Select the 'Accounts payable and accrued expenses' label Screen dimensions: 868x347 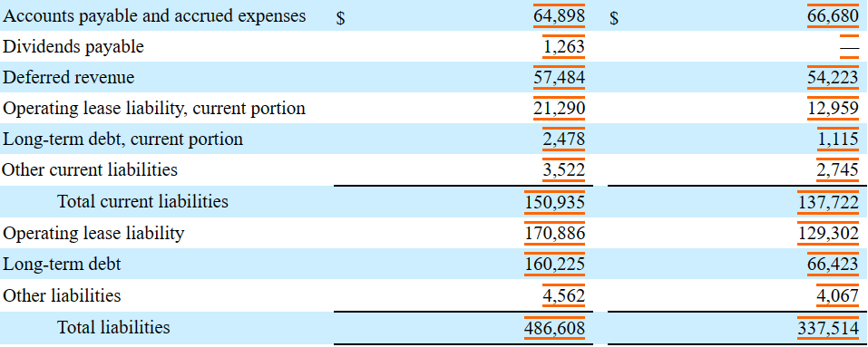(154, 16)
